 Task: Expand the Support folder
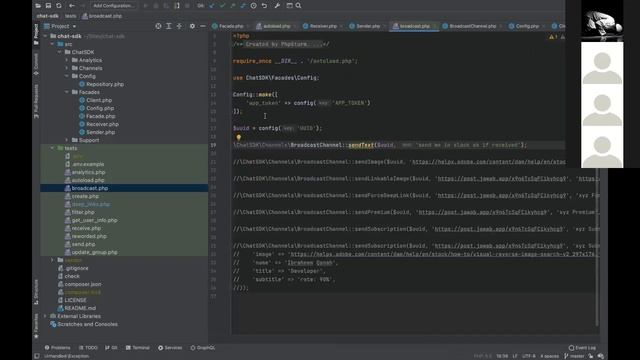(x=67, y=140)
